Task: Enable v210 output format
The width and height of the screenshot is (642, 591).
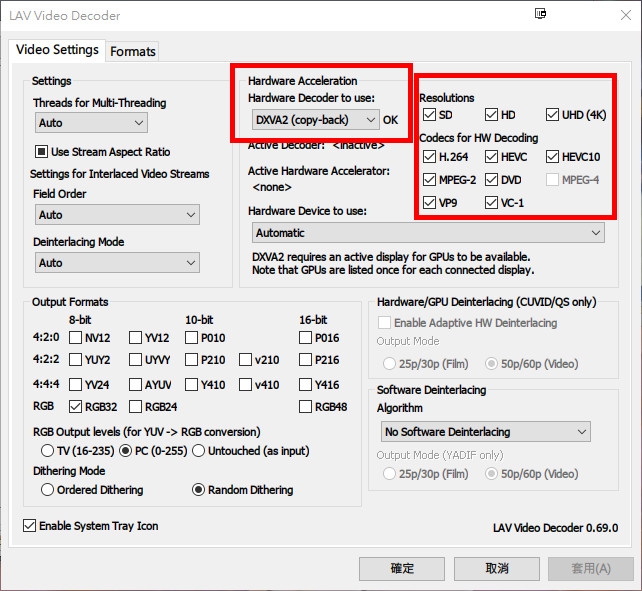Action: [x=245, y=360]
